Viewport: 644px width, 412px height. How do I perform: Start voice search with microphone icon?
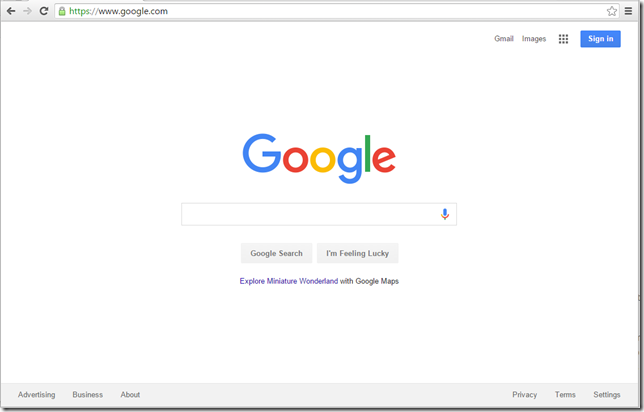444,214
